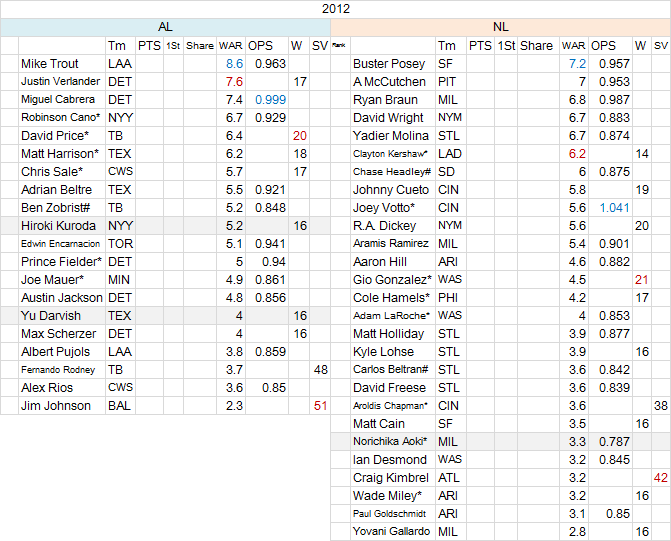Click the Max Scherzer name cell

(x=62, y=333)
